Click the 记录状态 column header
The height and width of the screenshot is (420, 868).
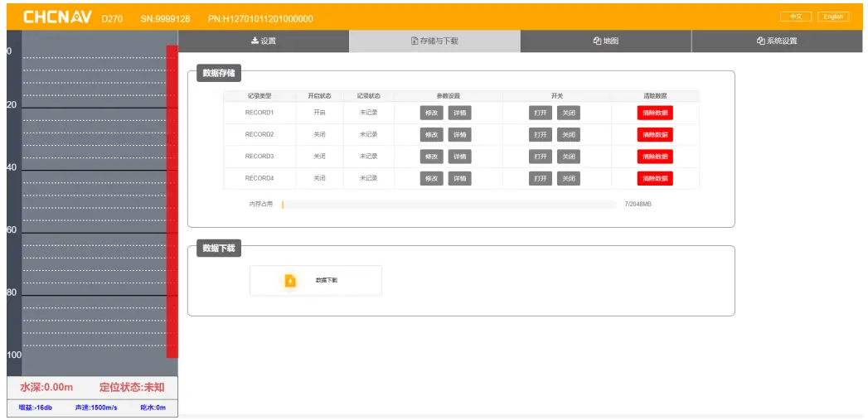click(x=369, y=96)
